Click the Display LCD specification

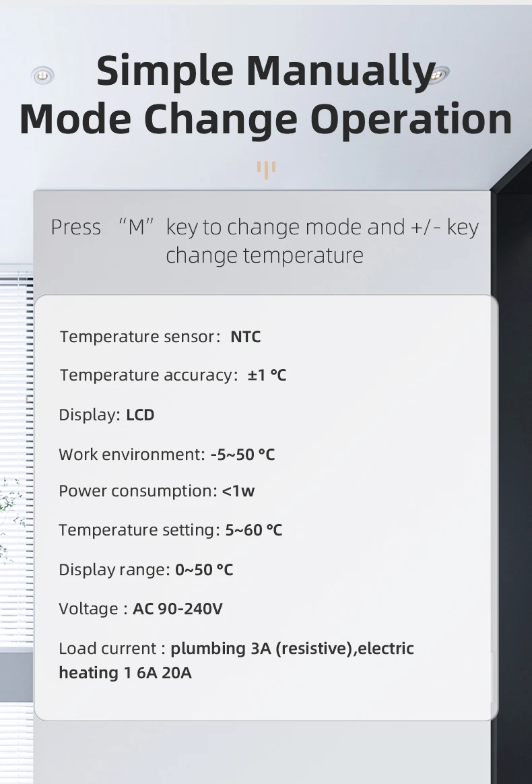pyautogui.click(x=106, y=415)
